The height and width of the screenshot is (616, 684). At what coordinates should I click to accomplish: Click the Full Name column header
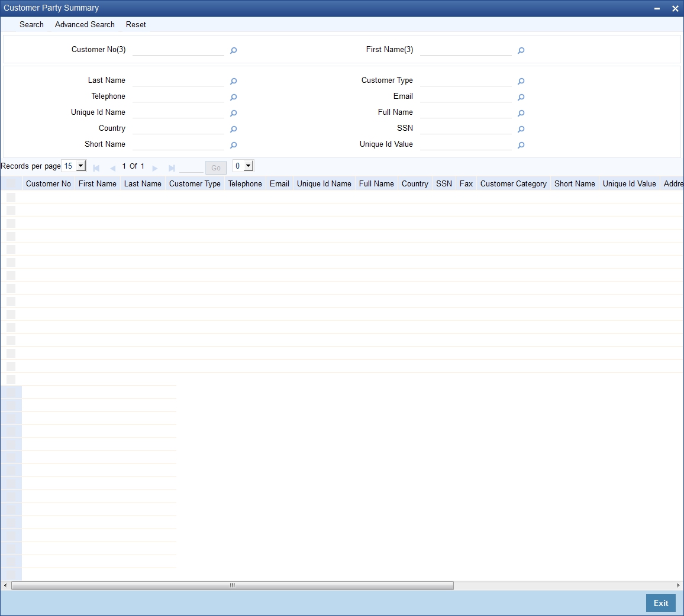pyautogui.click(x=376, y=183)
